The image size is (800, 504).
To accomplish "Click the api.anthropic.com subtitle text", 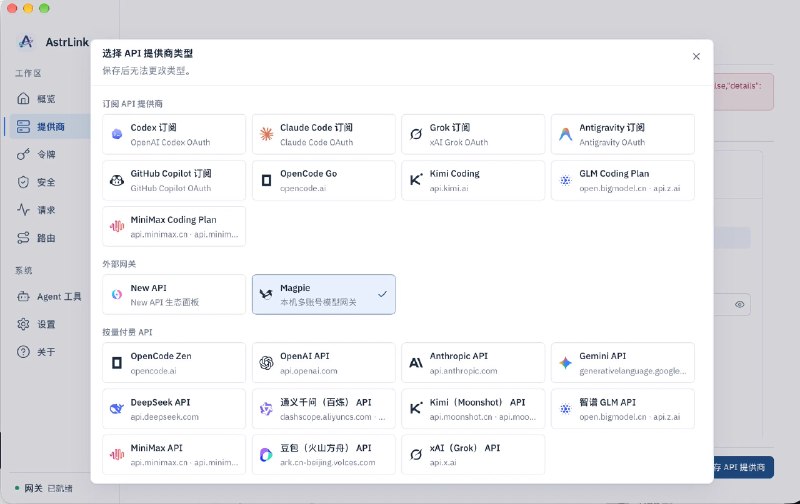I will (463, 371).
